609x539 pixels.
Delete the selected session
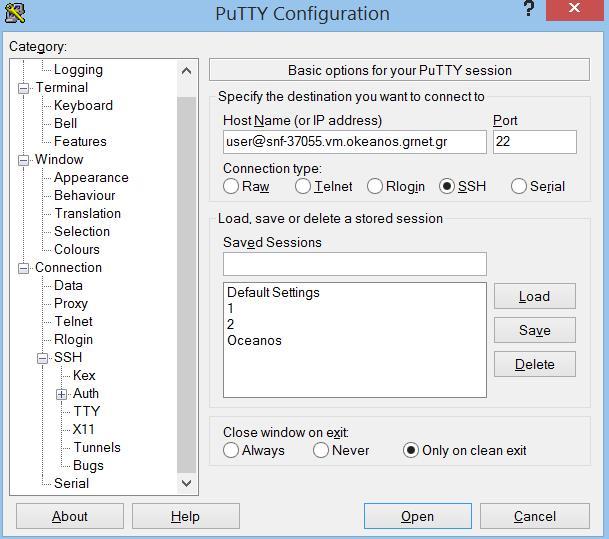click(535, 364)
